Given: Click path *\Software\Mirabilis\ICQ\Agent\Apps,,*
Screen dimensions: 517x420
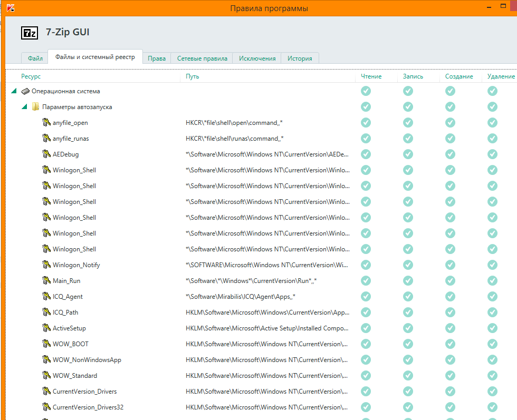Looking at the screenshot, I should (241, 297).
